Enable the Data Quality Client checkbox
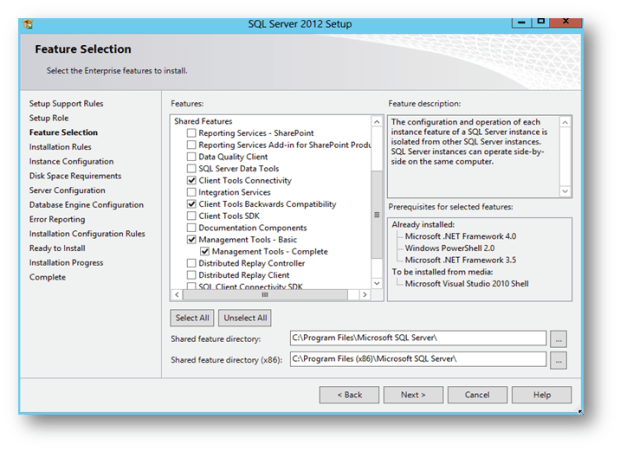The height and width of the screenshot is (451, 620). [x=192, y=157]
